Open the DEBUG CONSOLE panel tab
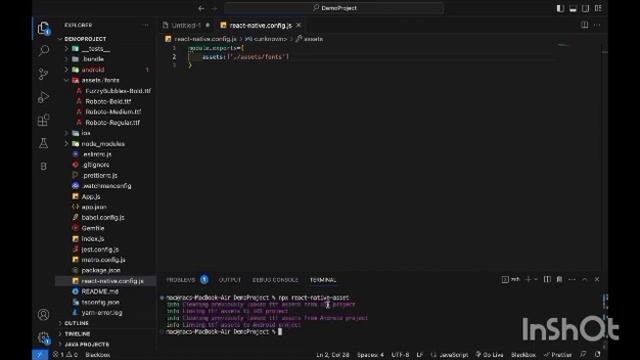Screen dimensions: 640x360 (x=275, y=280)
